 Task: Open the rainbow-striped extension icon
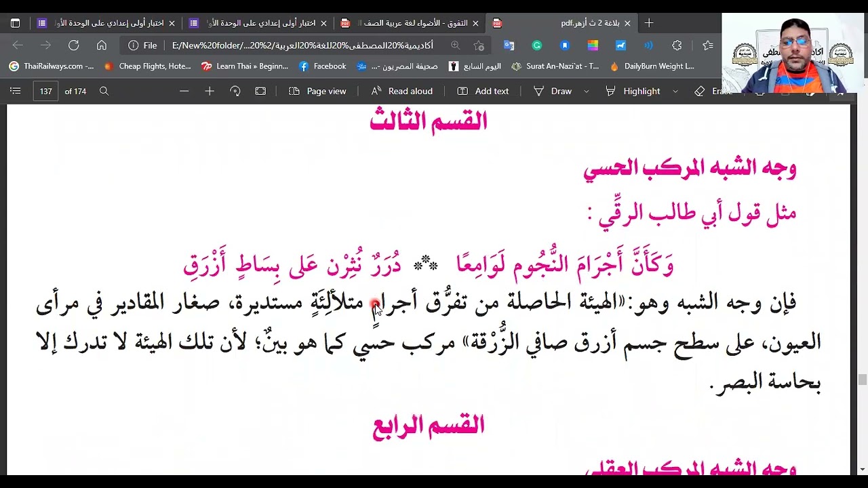point(593,45)
